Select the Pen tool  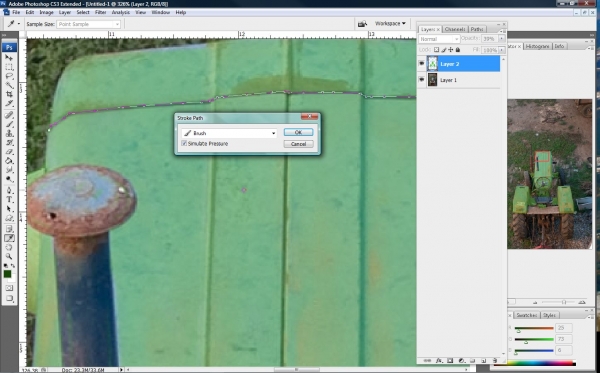coord(9,191)
